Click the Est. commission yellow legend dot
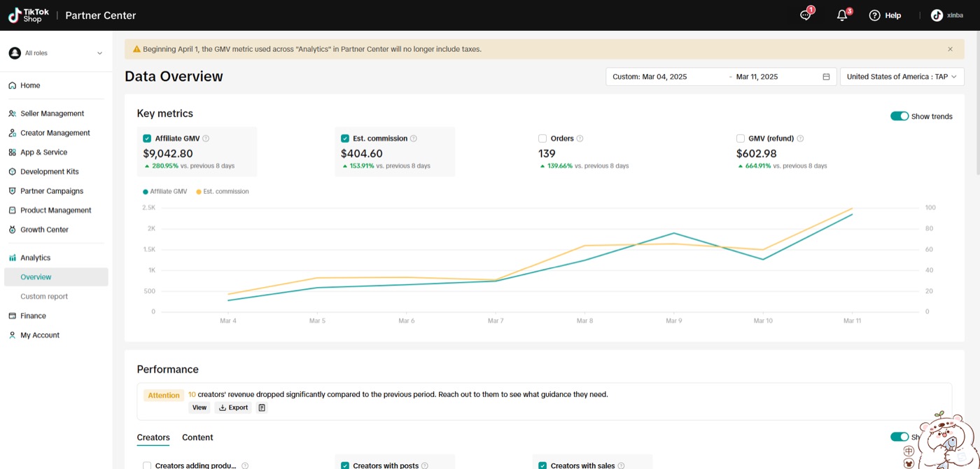 (x=199, y=192)
